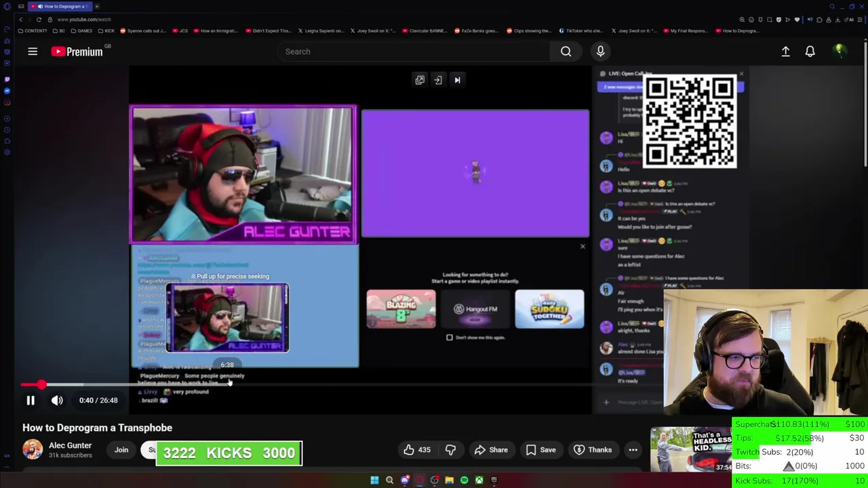Open the YouTube upload/create icon

785,52
